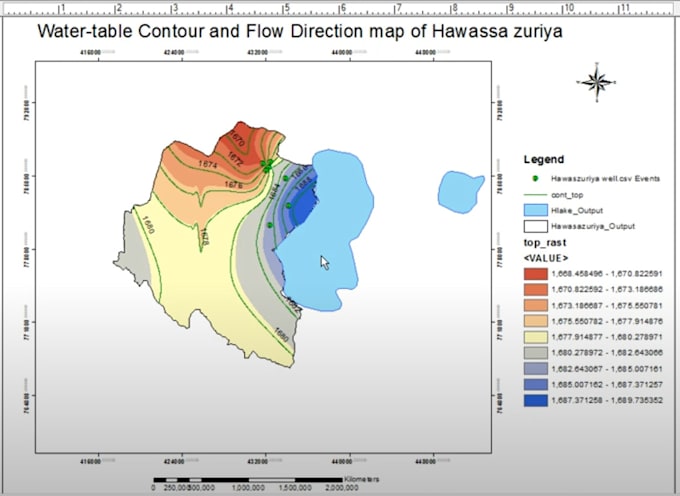Click the white Hawasazuriya_Output legend swatch
Screen dimensions: 680x496
(535, 226)
